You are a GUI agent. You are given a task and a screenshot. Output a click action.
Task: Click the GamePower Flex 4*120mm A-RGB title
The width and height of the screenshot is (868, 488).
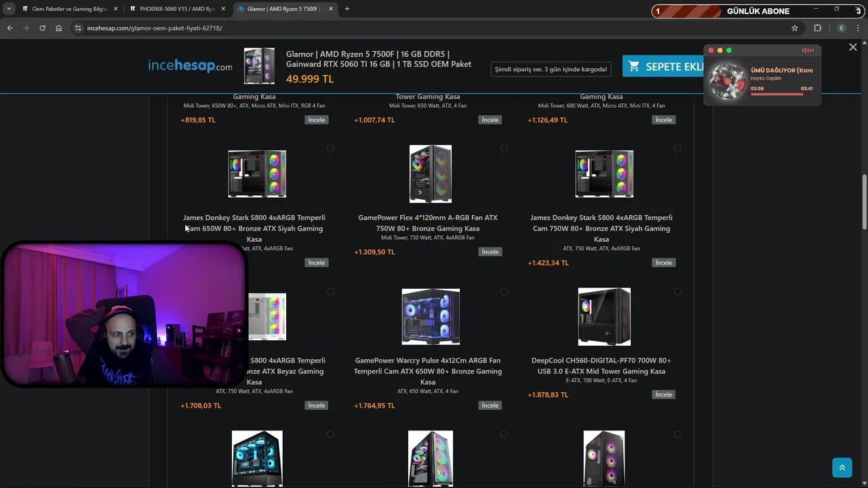coord(428,223)
